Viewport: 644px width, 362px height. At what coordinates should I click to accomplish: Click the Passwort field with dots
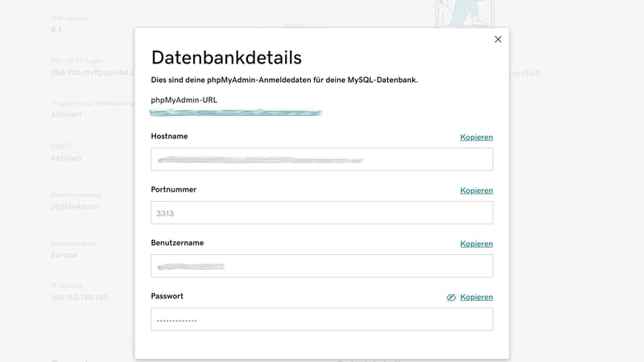[321, 319]
